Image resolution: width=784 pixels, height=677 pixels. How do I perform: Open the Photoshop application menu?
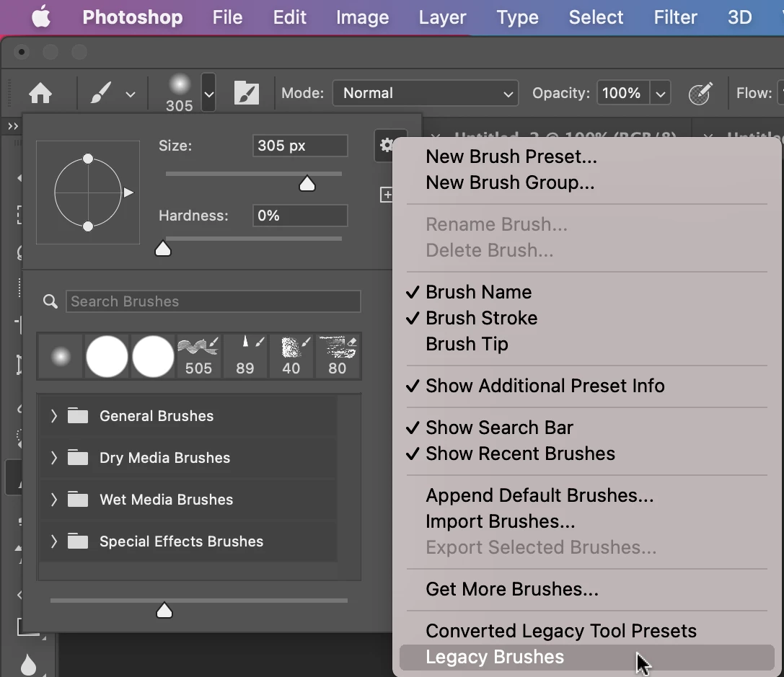pos(133,17)
